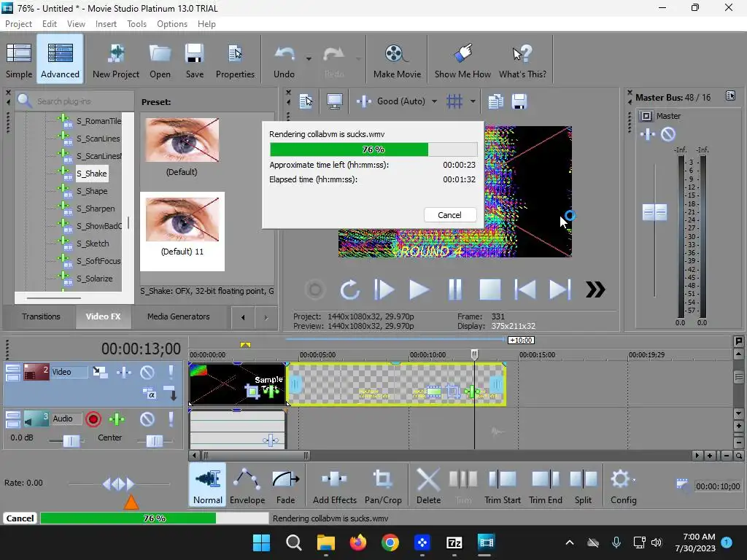Viewport: 747px width, 560px height.
Task: Show next docked tabs arrow
Action: click(266, 317)
